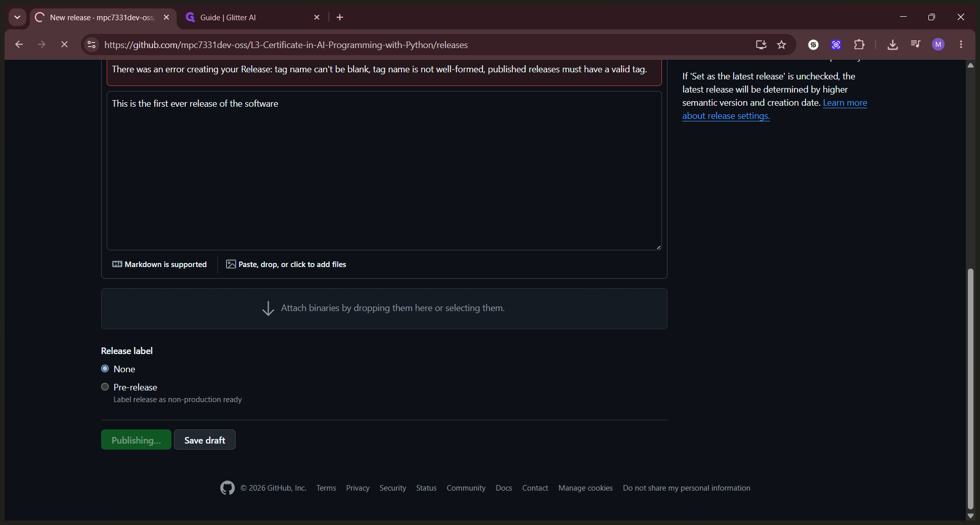Image resolution: width=980 pixels, height=525 pixels.
Task: Click the 'Release label' heading
Action: click(x=127, y=351)
